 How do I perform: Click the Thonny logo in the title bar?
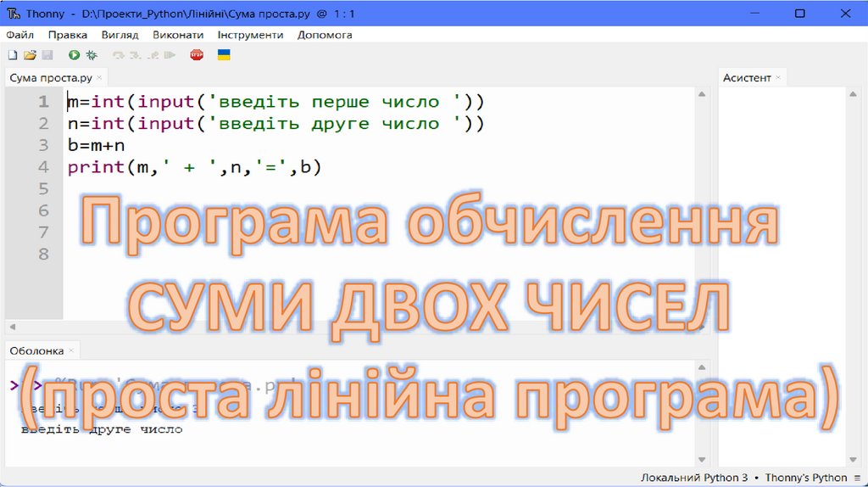click(x=14, y=14)
